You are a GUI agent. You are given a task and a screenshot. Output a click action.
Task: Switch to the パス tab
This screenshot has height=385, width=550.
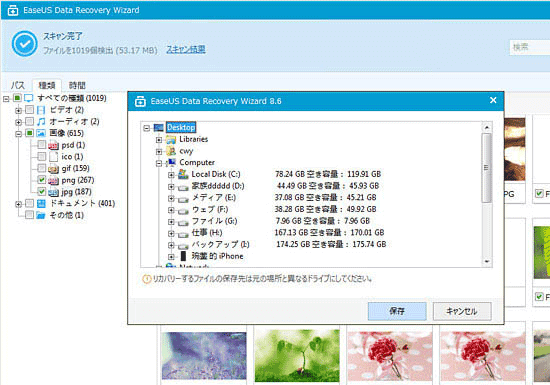(18, 85)
